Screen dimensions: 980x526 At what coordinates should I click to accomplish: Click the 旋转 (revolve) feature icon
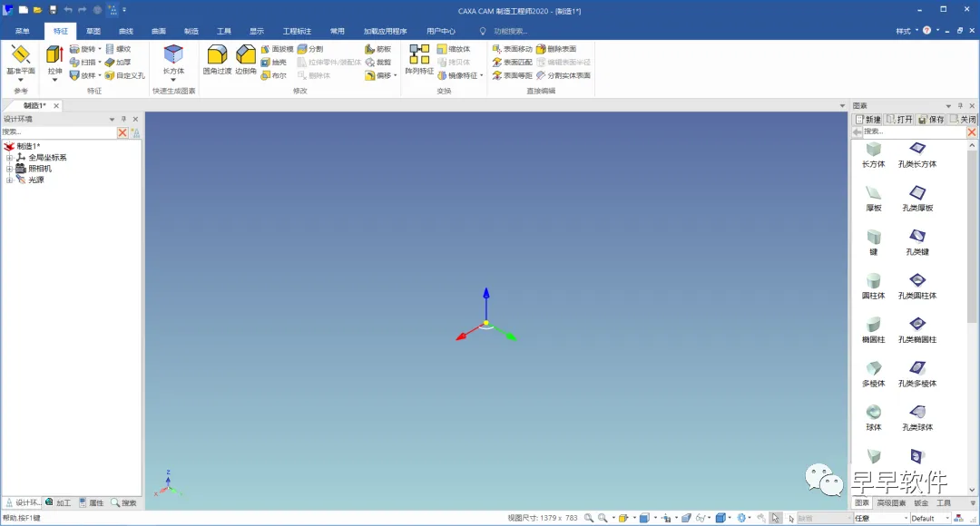click(83, 49)
